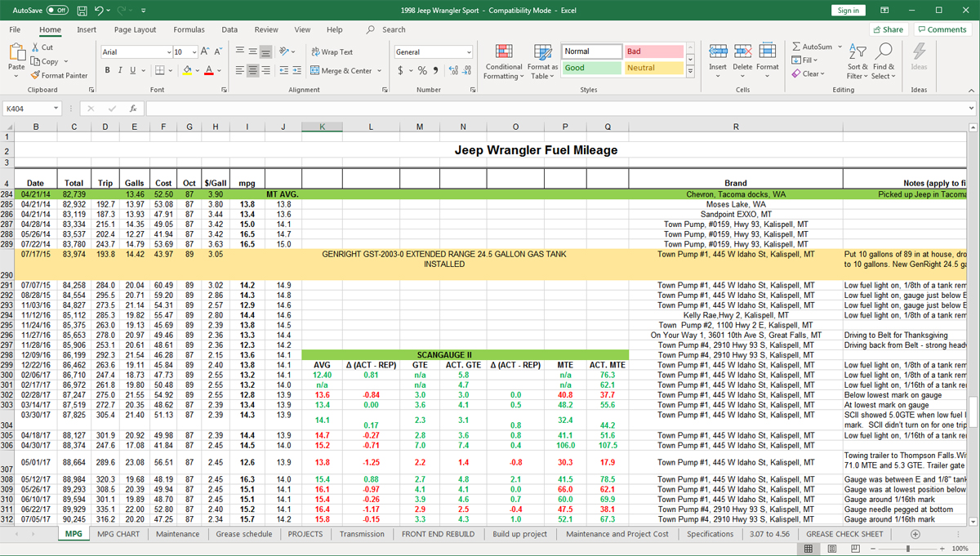This screenshot has width=980, height=556.
Task: Click the Cut scissors icon
Action: coord(36,47)
